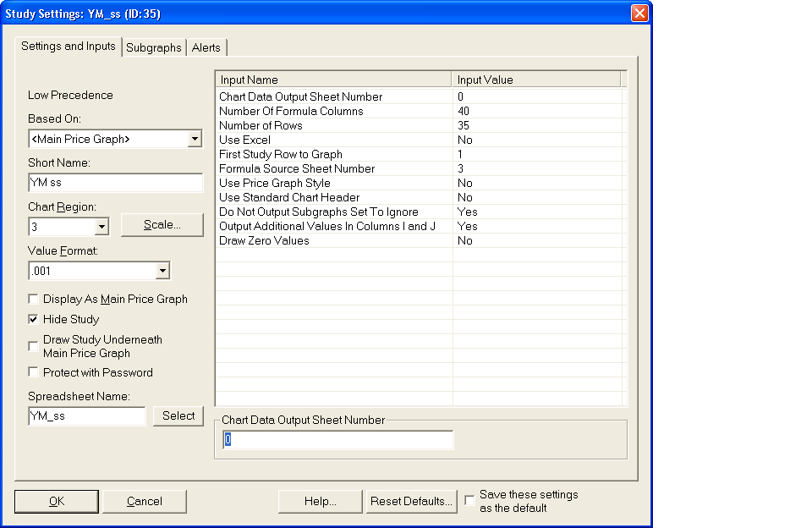Click the Input Name column header

click(333, 80)
